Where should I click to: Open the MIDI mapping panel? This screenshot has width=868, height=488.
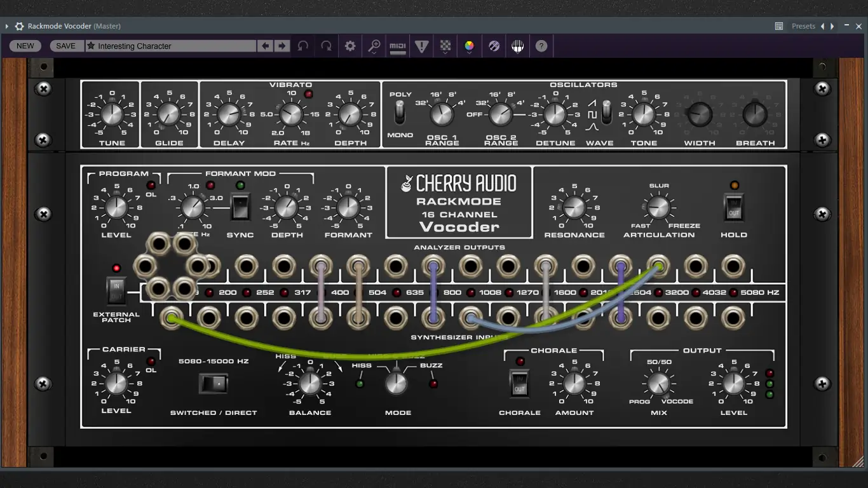[x=398, y=46]
